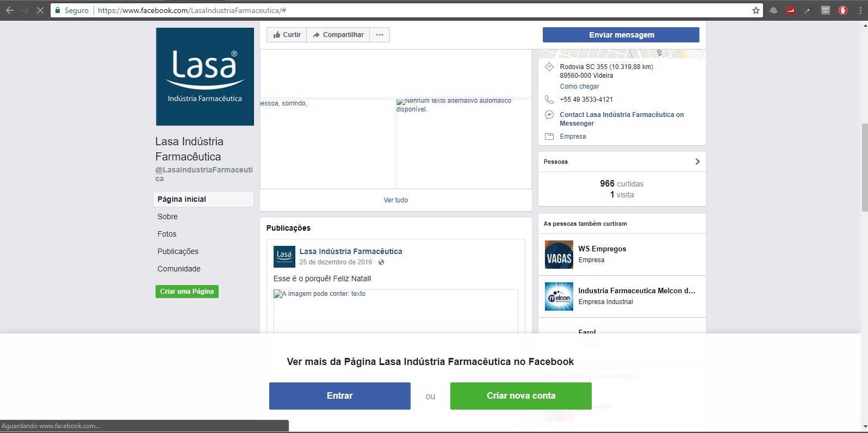Click the Messenger icon by Contact Lasa
The height and width of the screenshot is (433, 868).
point(549,115)
